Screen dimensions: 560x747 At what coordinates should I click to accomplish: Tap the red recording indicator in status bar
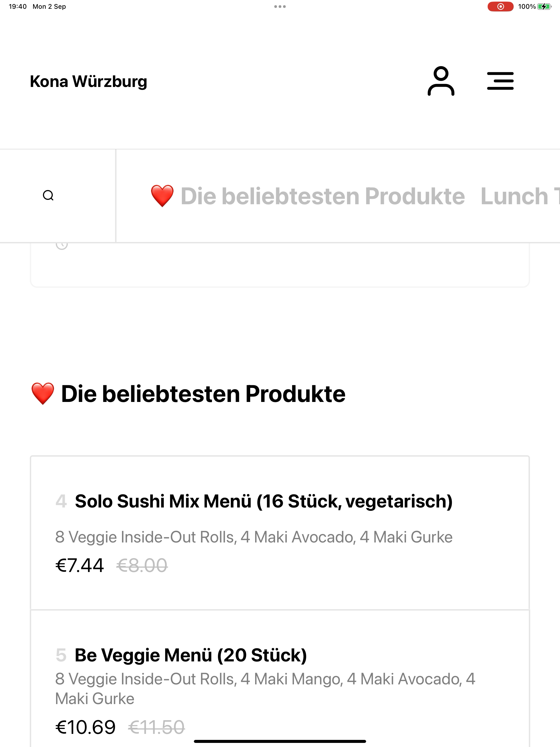(500, 6)
